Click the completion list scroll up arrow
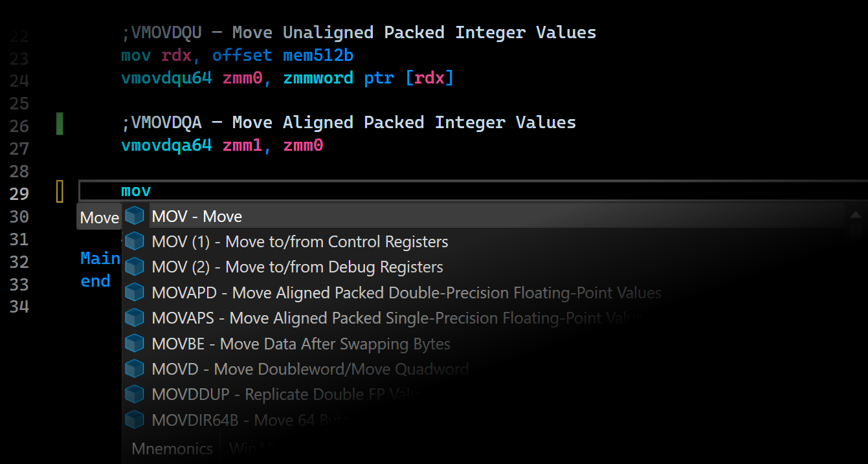Image resolution: width=868 pixels, height=464 pixels. tap(856, 215)
